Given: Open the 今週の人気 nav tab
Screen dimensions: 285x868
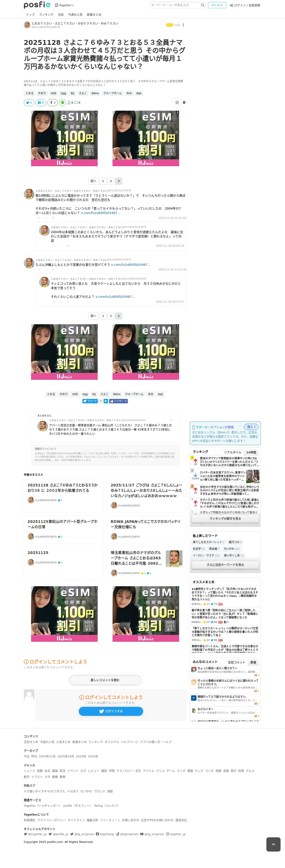Looking at the screenshot, I should 75,14.
